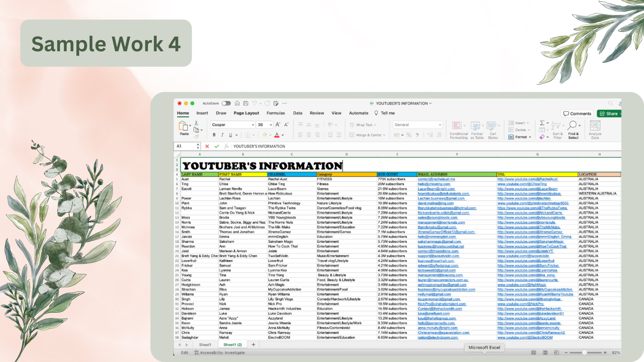644x362 pixels.
Task: Click the Share button
Action: [x=609, y=114]
